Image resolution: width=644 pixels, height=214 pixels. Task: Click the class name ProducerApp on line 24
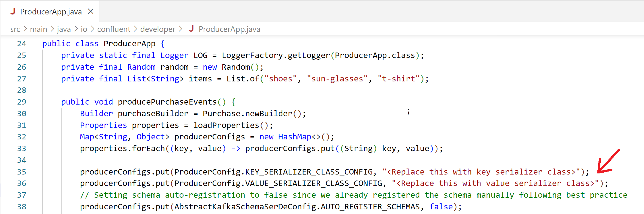[129, 44]
